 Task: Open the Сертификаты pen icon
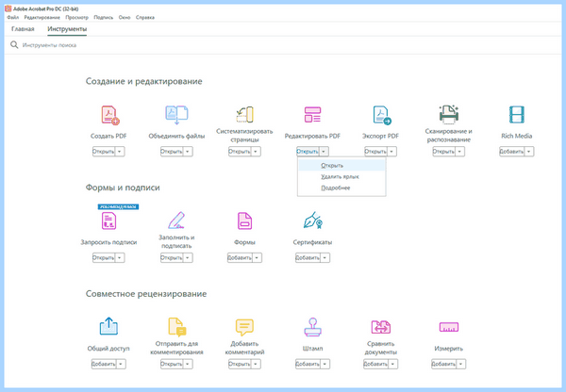pos(313,220)
